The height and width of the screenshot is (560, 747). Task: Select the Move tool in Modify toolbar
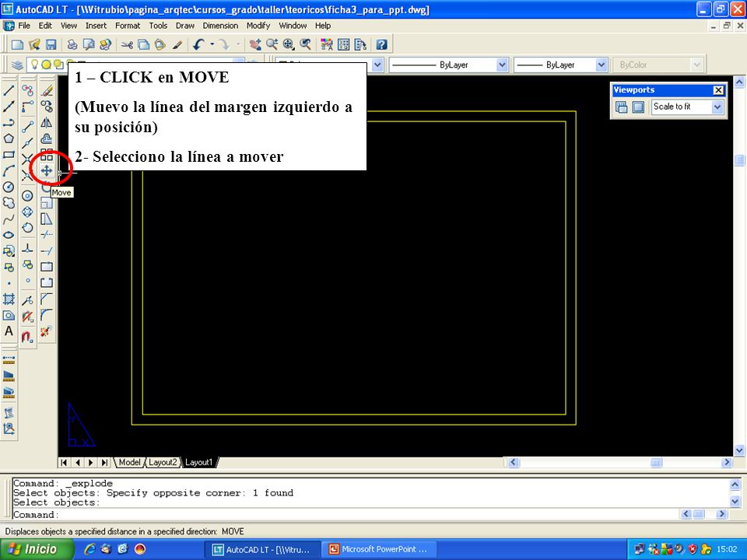point(47,170)
